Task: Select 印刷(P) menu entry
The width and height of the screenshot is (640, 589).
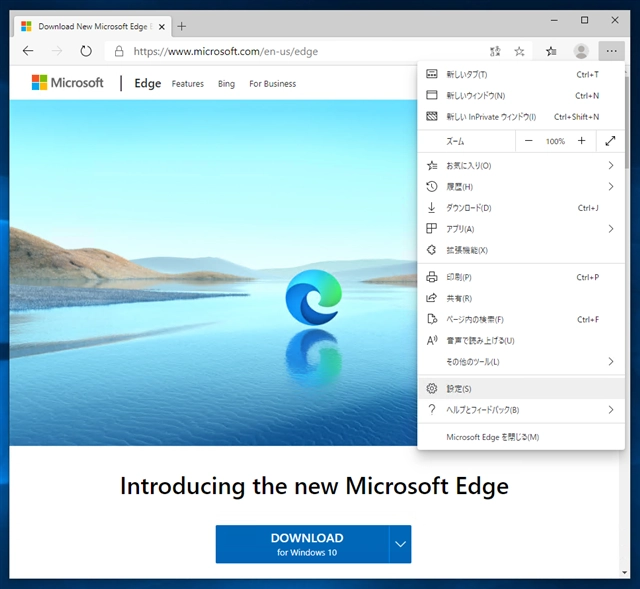Action: pos(521,277)
